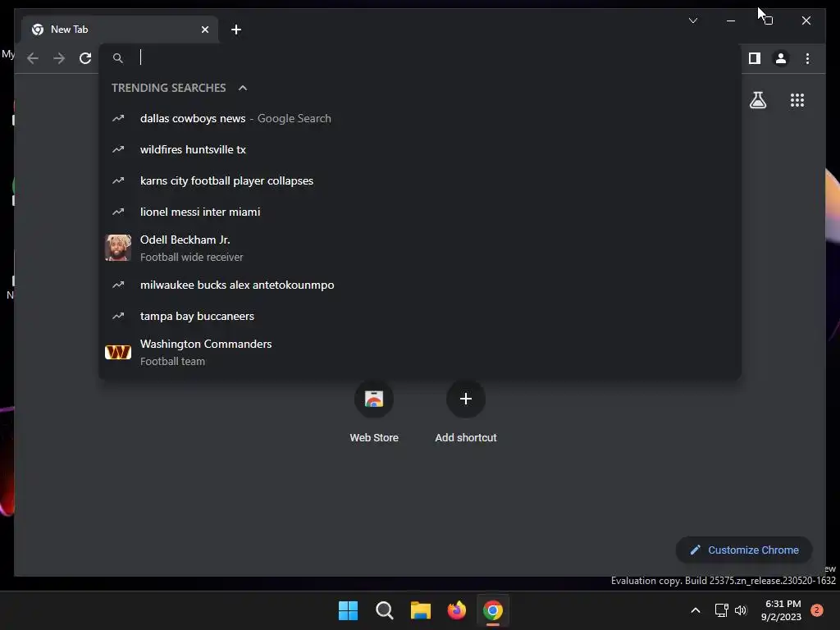
Task: Select the Washington Commanders suggestion
Action: [x=420, y=352]
